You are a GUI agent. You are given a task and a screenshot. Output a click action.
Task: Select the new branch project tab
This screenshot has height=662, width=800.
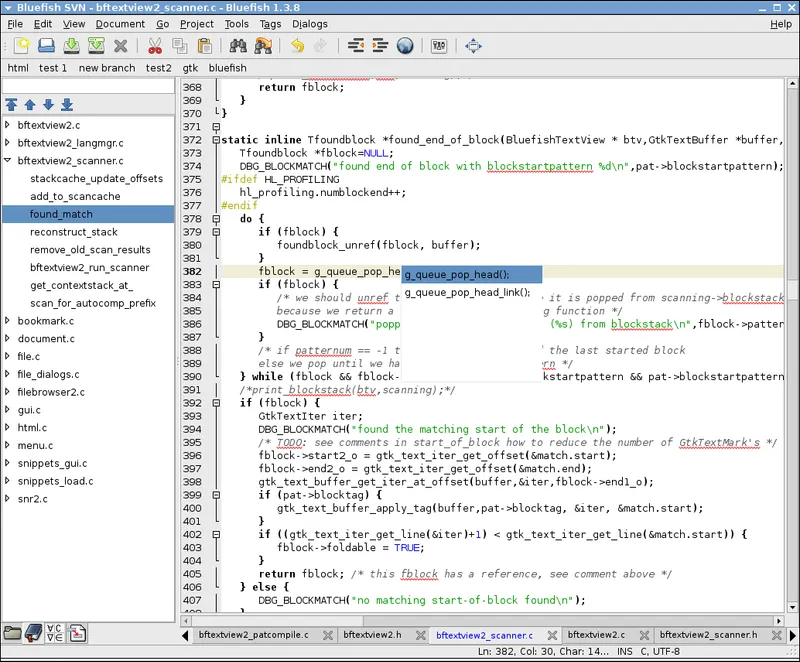tap(107, 68)
